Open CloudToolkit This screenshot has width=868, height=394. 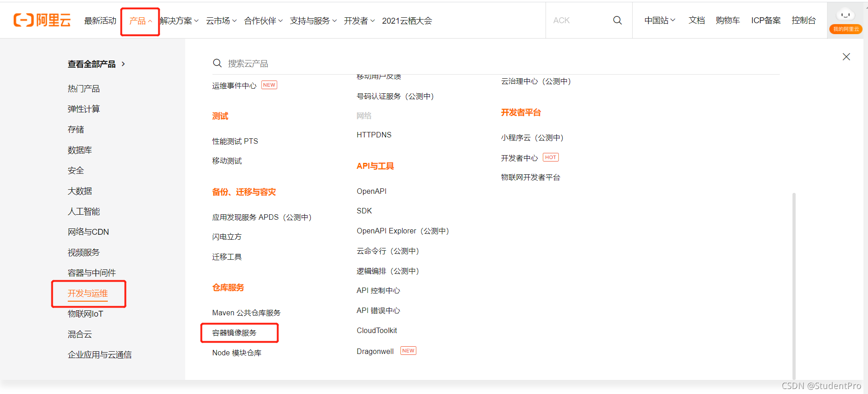tap(377, 331)
